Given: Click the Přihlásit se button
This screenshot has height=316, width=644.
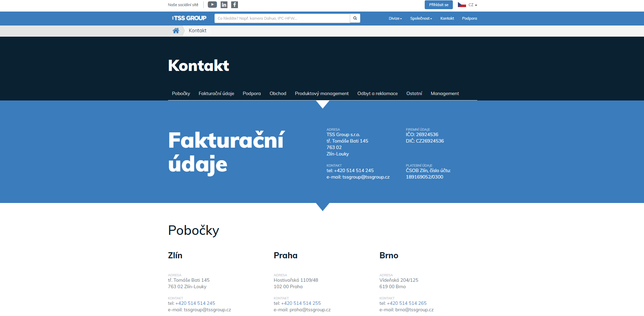Looking at the screenshot, I should 439,5.
